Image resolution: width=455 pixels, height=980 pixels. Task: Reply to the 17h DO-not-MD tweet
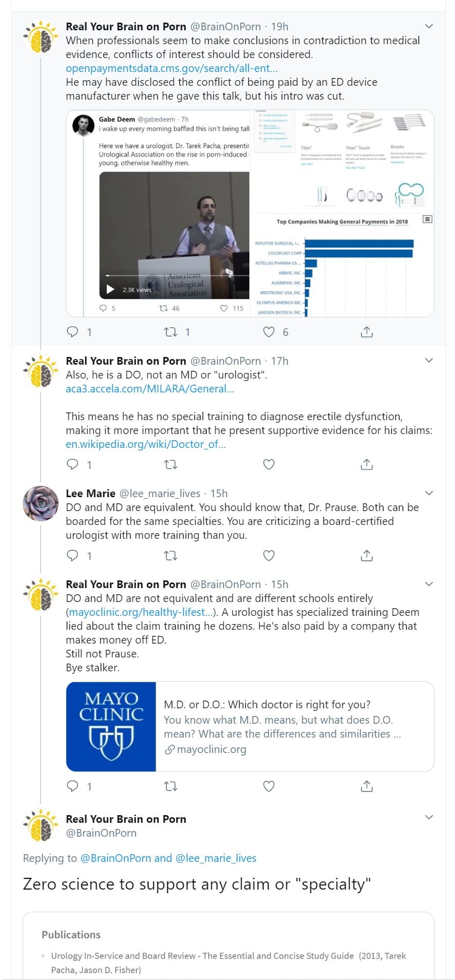point(73,464)
